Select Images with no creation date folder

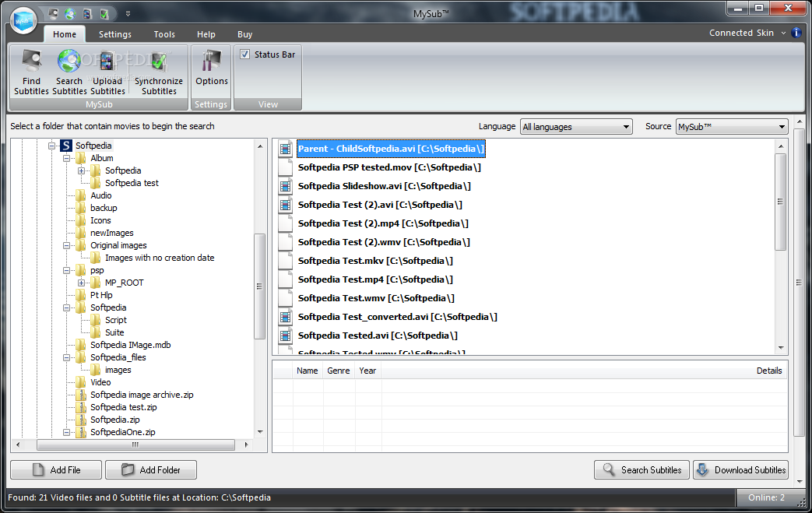(160, 258)
